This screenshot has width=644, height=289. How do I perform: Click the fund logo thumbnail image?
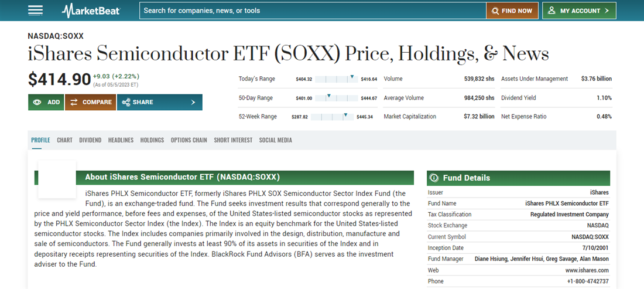point(57,179)
